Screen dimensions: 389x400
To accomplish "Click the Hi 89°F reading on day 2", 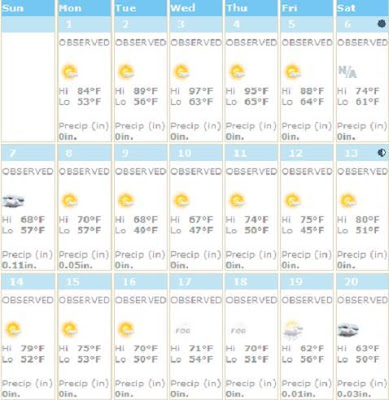I will pyautogui.click(x=136, y=91).
